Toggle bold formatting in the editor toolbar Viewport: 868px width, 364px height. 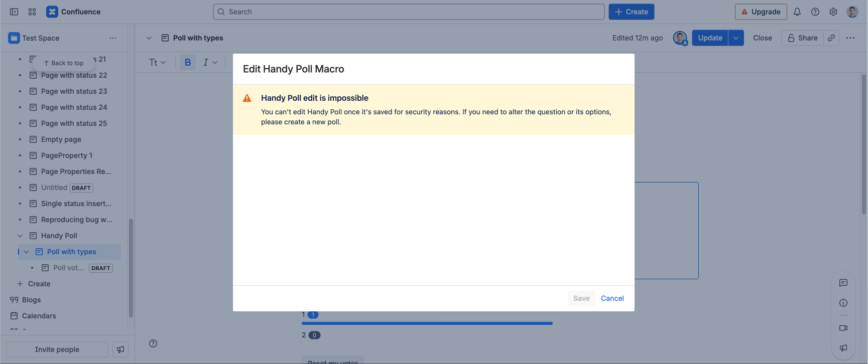pyautogui.click(x=188, y=62)
